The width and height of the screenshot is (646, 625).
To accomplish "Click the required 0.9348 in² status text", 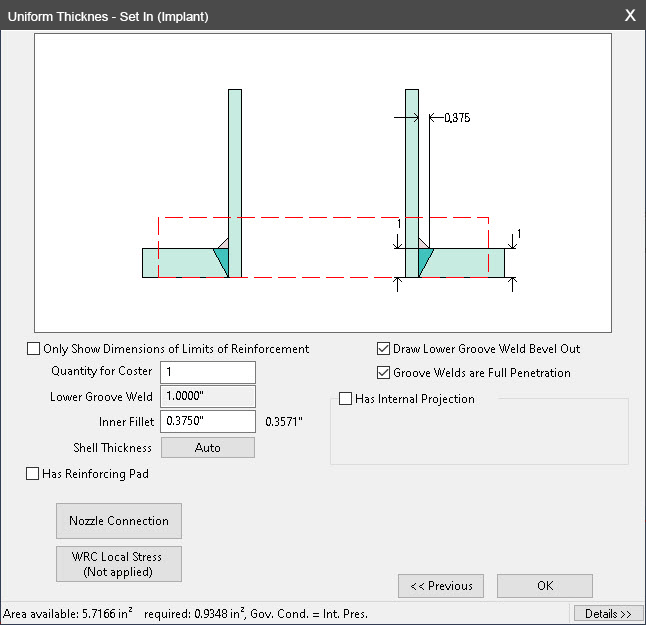I will coord(195,613).
